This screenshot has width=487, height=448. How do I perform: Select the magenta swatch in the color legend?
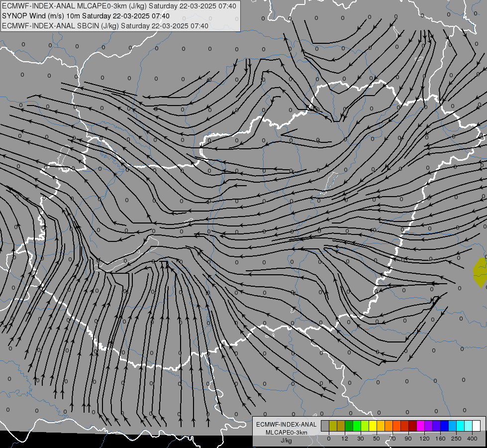tap(421, 426)
